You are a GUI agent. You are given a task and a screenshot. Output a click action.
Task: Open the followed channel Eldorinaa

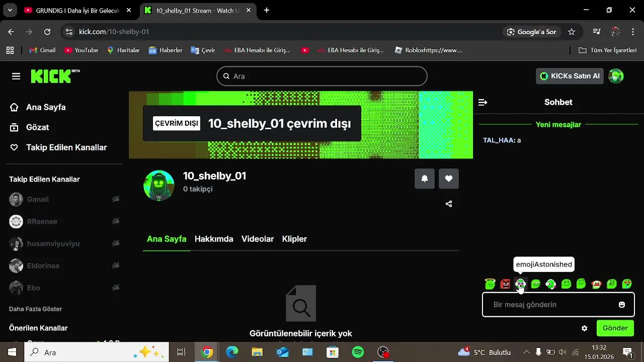(x=64, y=265)
